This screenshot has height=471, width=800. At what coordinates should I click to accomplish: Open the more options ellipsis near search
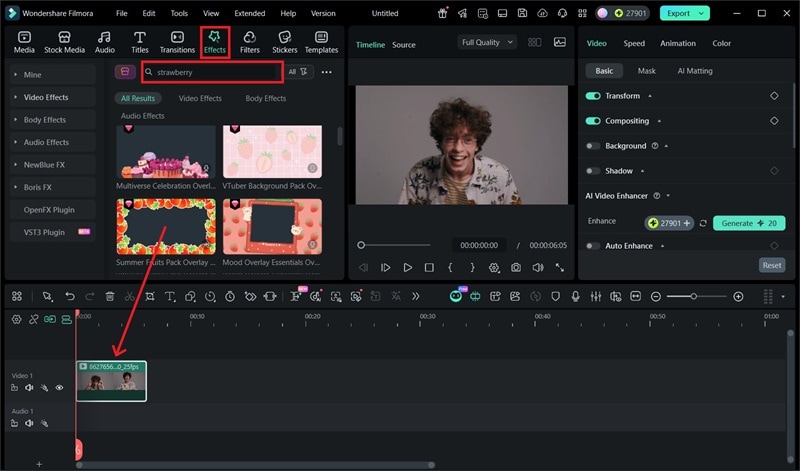[327, 72]
